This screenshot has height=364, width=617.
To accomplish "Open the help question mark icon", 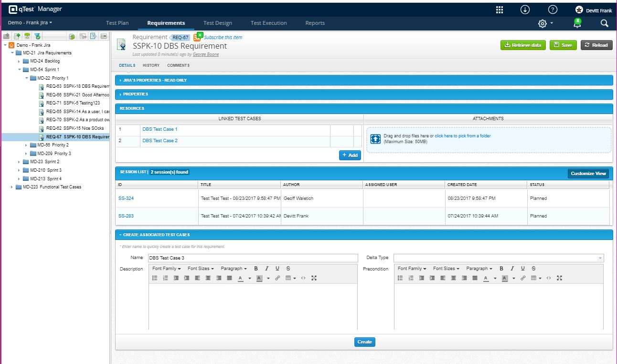I will pos(553,10).
